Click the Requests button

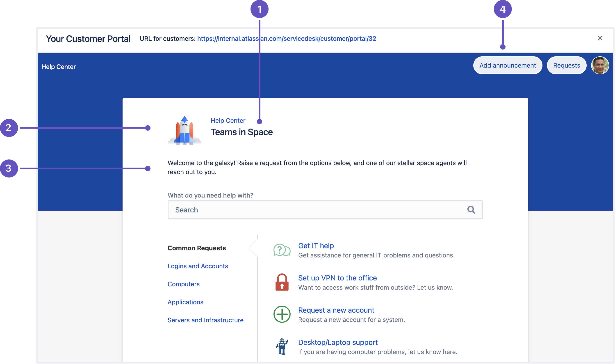567,66
